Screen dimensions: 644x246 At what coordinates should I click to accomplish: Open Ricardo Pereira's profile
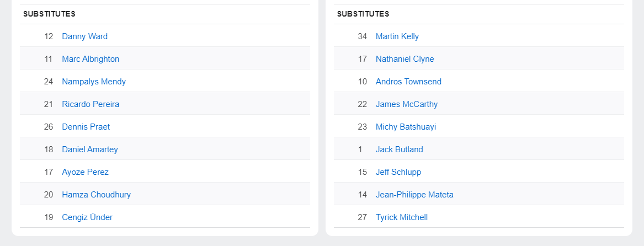coord(91,104)
